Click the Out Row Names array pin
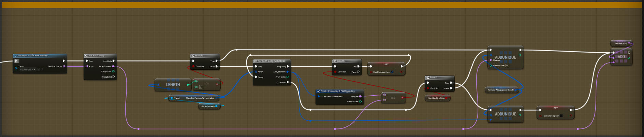Screen dimensions: 644x137 tap(64, 66)
